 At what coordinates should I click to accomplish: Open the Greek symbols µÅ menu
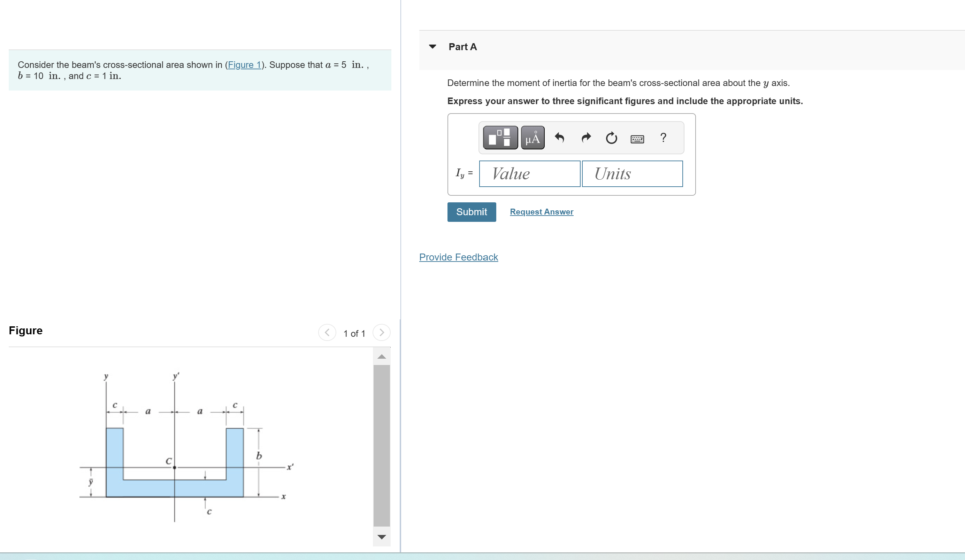point(532,138)
